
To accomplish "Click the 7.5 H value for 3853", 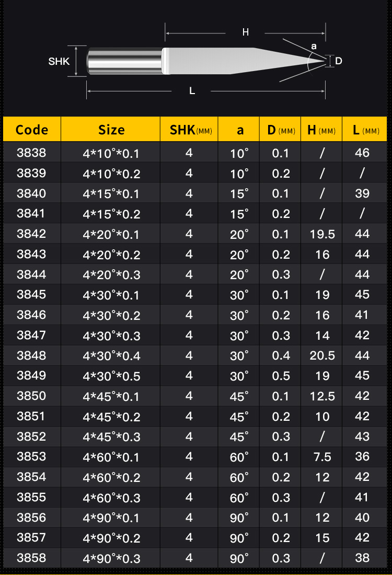I will coord(322,457).
